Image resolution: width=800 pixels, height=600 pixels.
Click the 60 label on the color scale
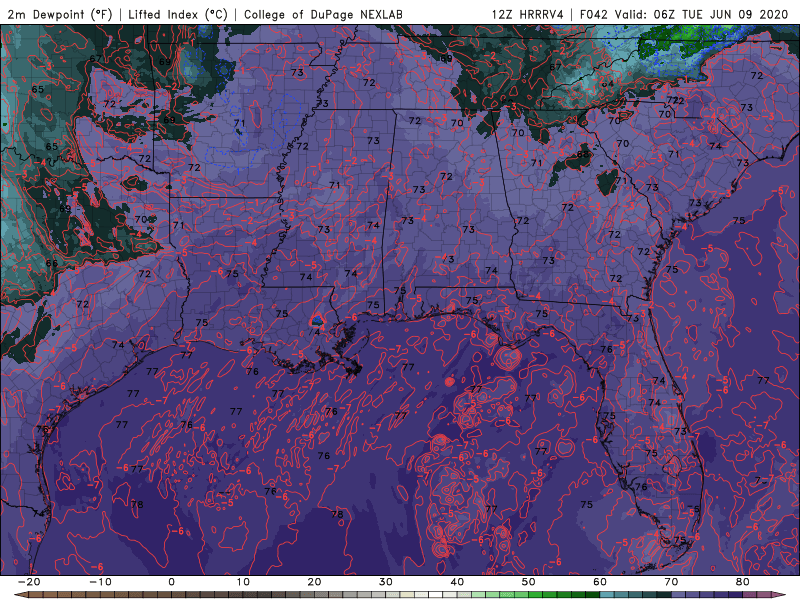tap(600, 582)
